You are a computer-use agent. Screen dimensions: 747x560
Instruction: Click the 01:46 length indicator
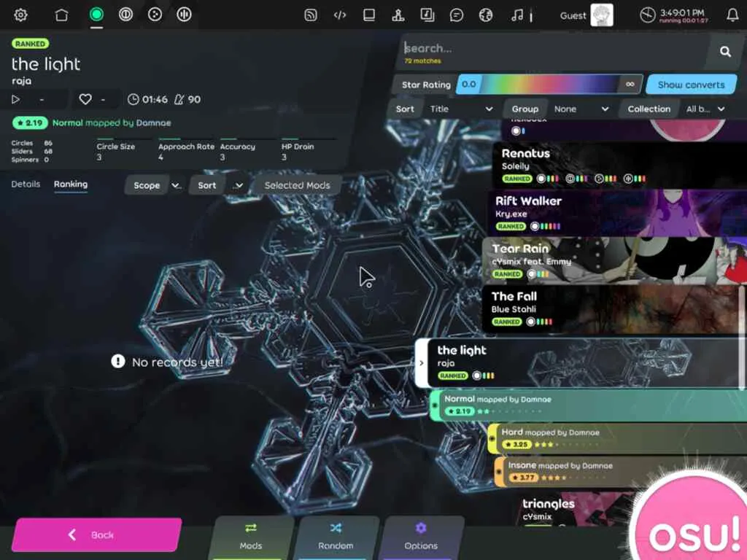(147, 99)
